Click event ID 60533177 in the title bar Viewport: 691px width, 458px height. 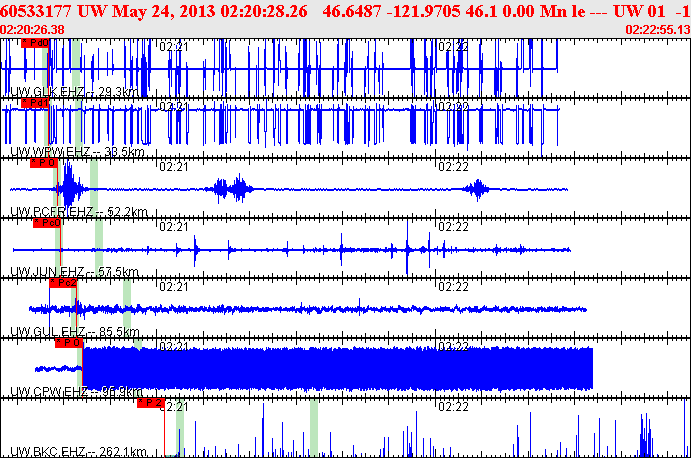pos(37,10)
